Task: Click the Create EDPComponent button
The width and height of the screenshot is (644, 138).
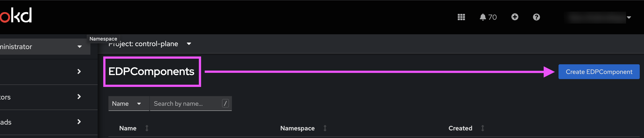Action: click(599, 72)
